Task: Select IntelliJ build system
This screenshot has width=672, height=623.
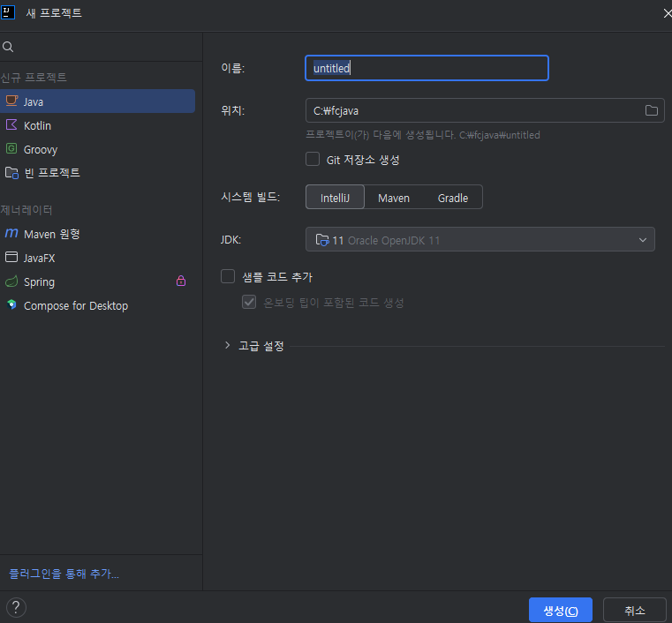Action: coord(335,198)
